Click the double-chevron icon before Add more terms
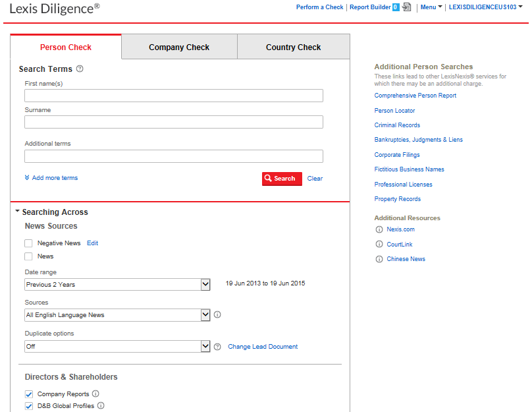Image resolution: width=532 pixels, height=412 pixels. click(27, 177)
